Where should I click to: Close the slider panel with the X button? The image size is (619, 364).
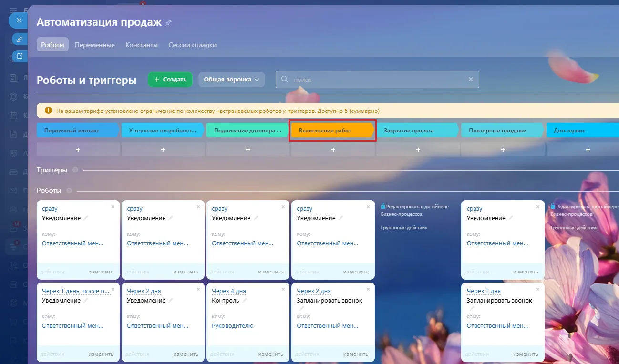[x=19, y=20]
